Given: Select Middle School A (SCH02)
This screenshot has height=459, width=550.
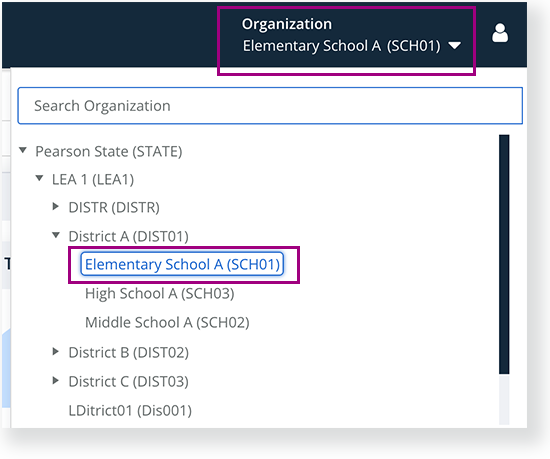Looking at the screenshot, I should coord(167,323).
